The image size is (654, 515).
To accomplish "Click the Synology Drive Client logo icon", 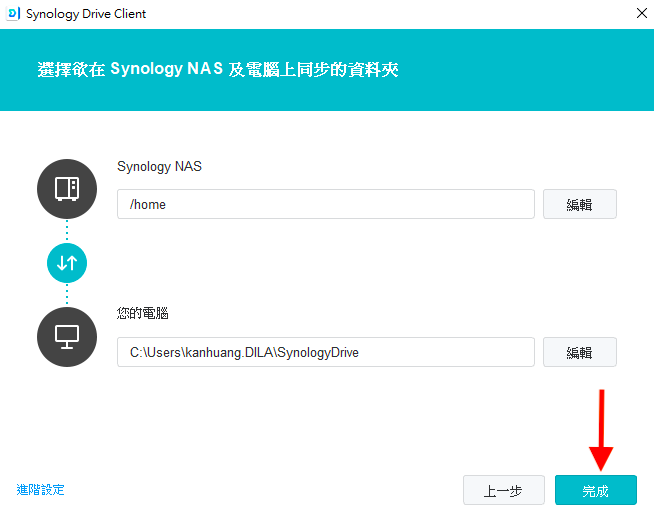I will coord(14,14).
